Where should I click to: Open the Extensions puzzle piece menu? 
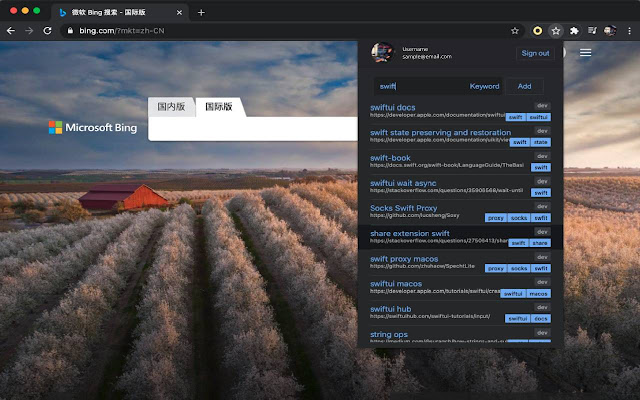[574, 31]
